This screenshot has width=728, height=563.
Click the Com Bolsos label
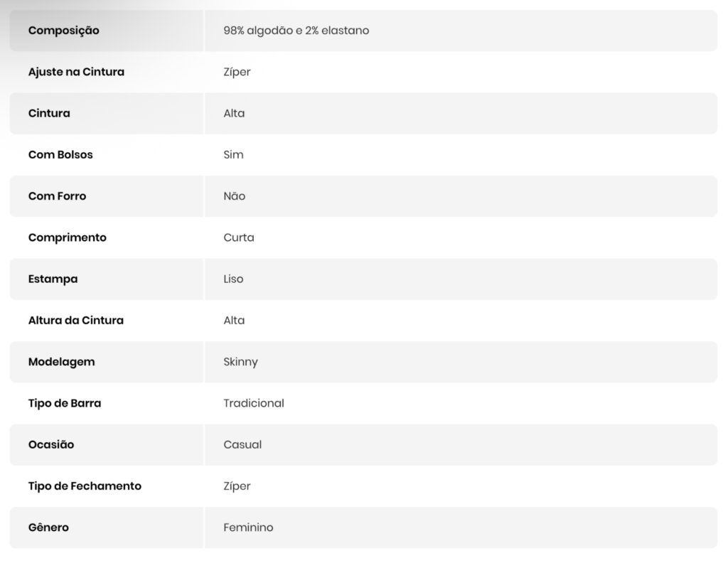[60, 154]
